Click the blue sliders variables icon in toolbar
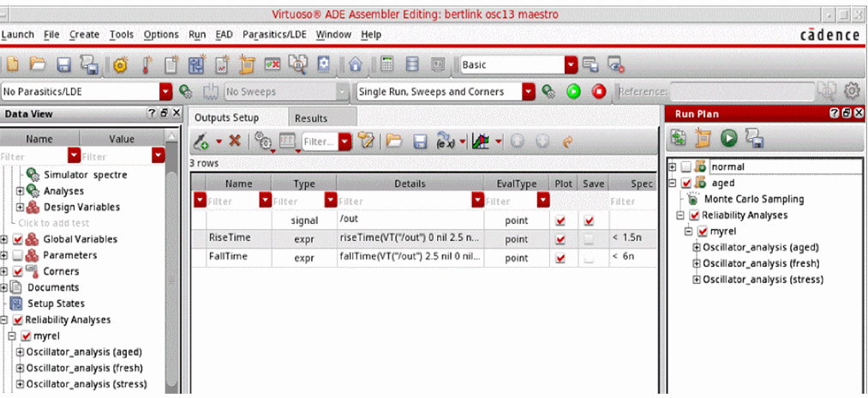 (196, 65)
